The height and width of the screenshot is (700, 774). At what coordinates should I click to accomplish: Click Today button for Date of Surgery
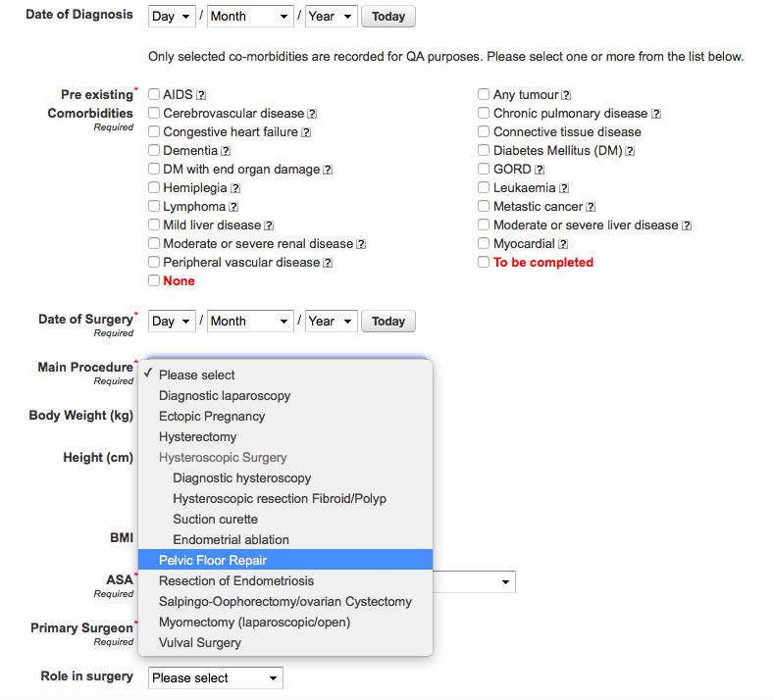388,322
